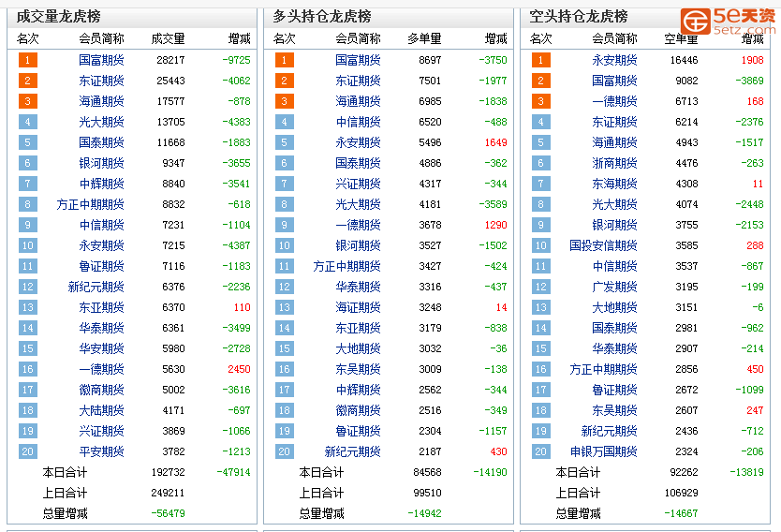Open 银河期货 in the 成交量龙虎榜 list
The height and width of the screenshot is (532, 781).
[x=101, y=163]
